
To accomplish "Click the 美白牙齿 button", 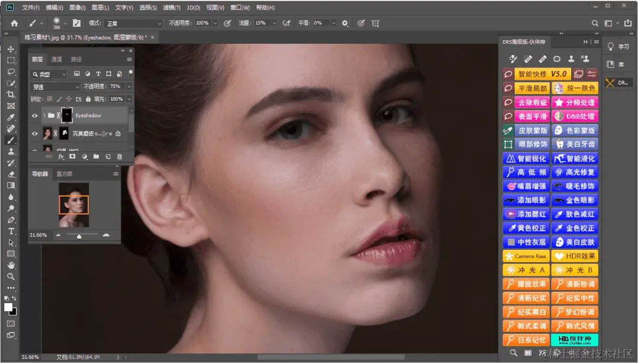I will pos(575,144).
